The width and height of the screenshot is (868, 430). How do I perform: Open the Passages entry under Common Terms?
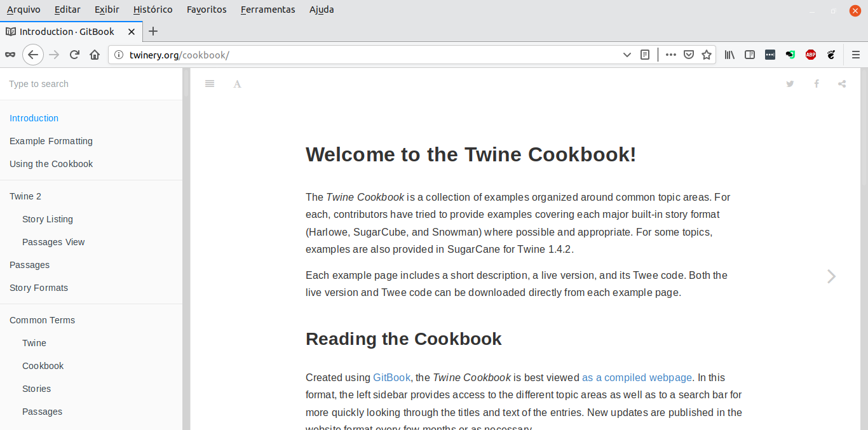click(x=42, y=412)
